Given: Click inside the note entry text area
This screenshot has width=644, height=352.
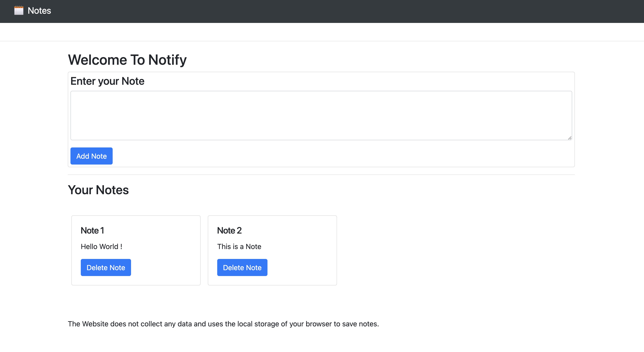Looking at the screenshot, I should click(321, 115).
